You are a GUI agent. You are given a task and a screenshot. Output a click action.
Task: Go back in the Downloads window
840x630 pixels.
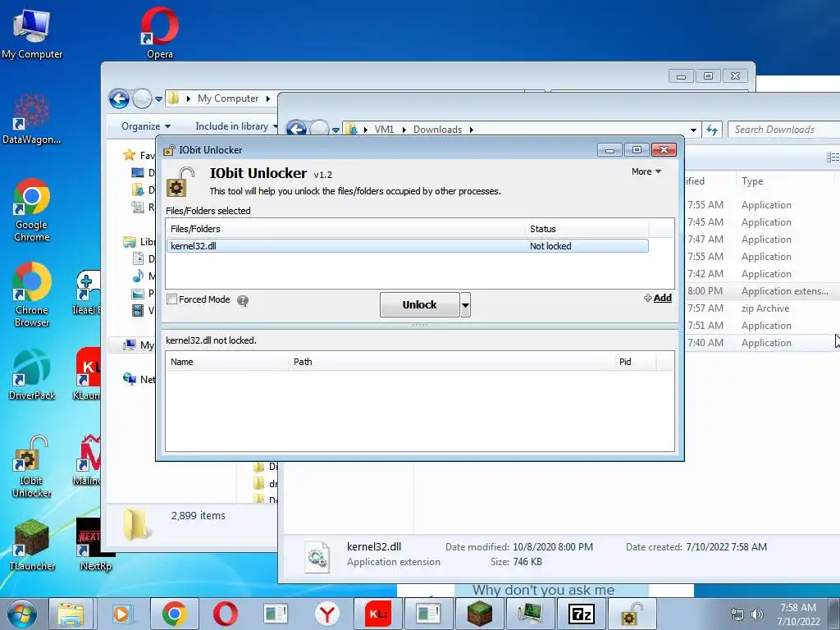pos(296,129)
